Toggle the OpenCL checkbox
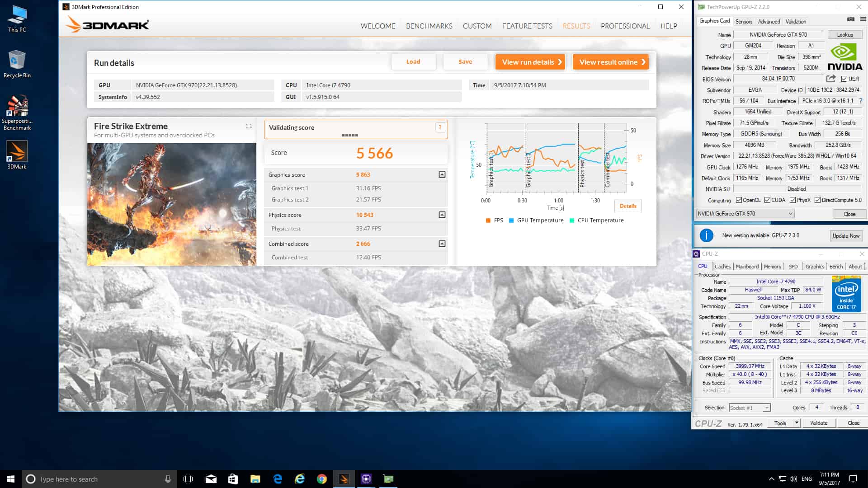 pyautogui.click(x=739, y=200)
